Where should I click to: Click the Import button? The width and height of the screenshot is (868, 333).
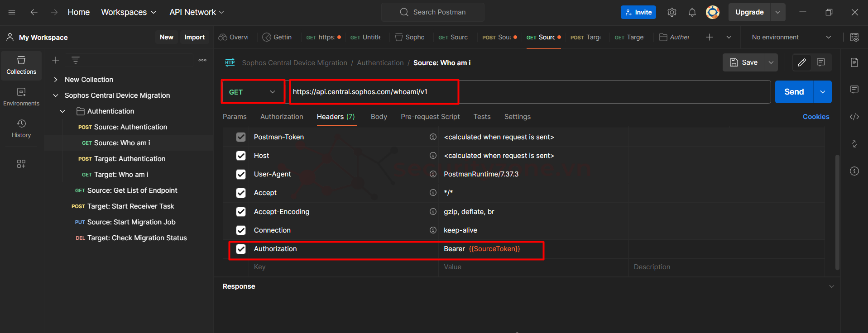pyautogui.click(x=195, y=37)
